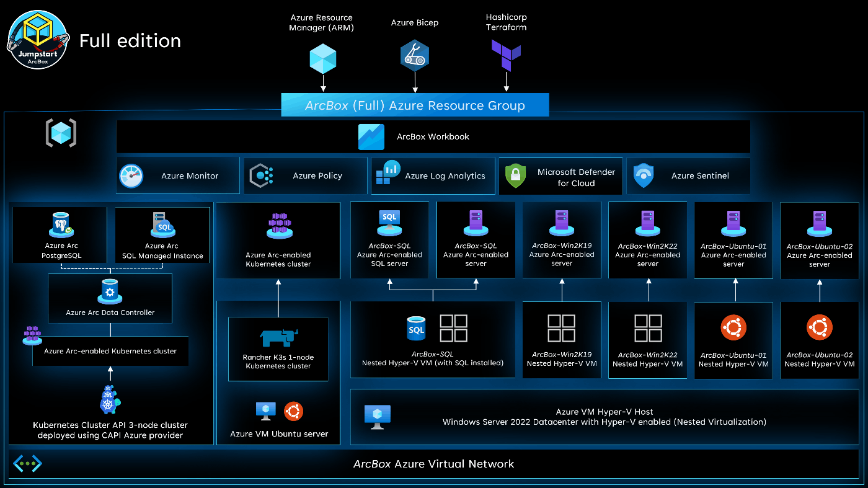Click the Azure Bicep label
Image resolution: width=868 pixels, height=488 pixels.
[415, 23]
